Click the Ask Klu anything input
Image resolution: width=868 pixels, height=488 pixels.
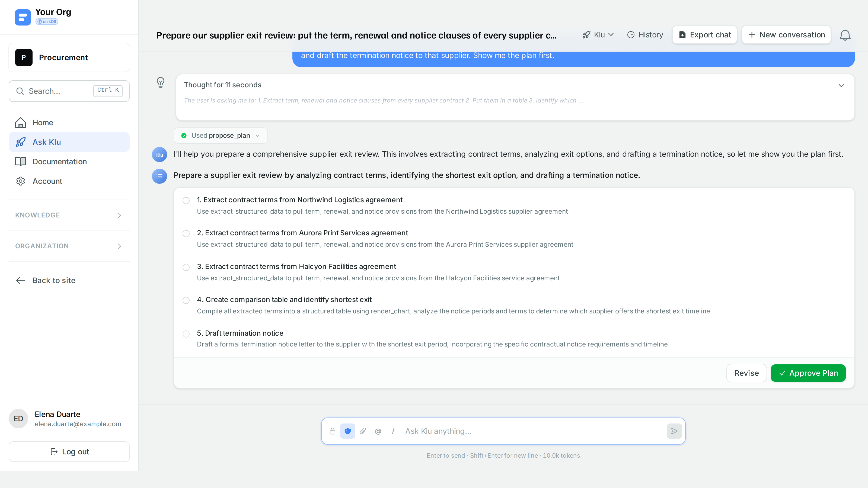pyautogui.click(x=533, y=431)
